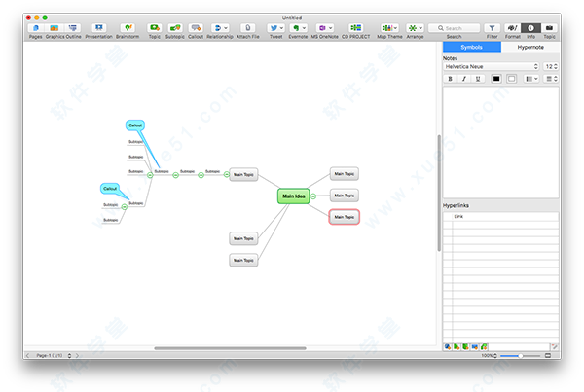Go to the previous page arrow

[x=27, y=355]
